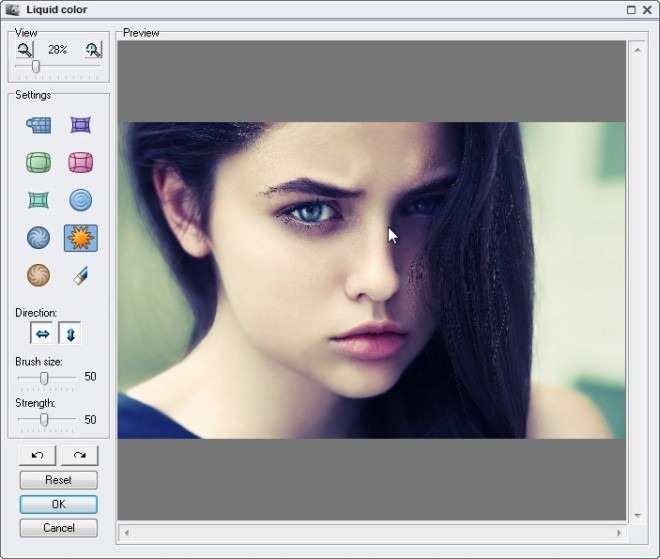
Task: Select the orange starburst explode tool
Action: [80, 238]
